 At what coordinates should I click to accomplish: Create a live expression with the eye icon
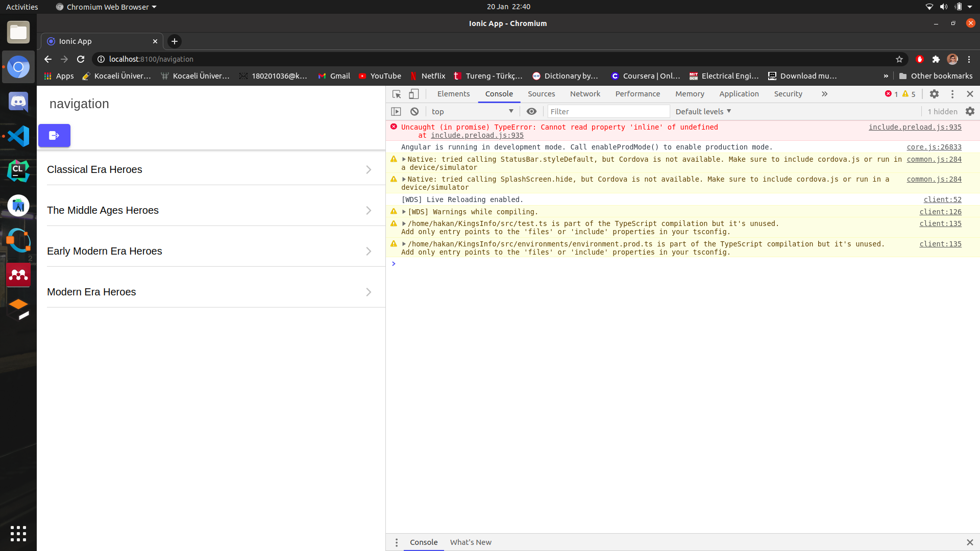[x=531, y=111]
